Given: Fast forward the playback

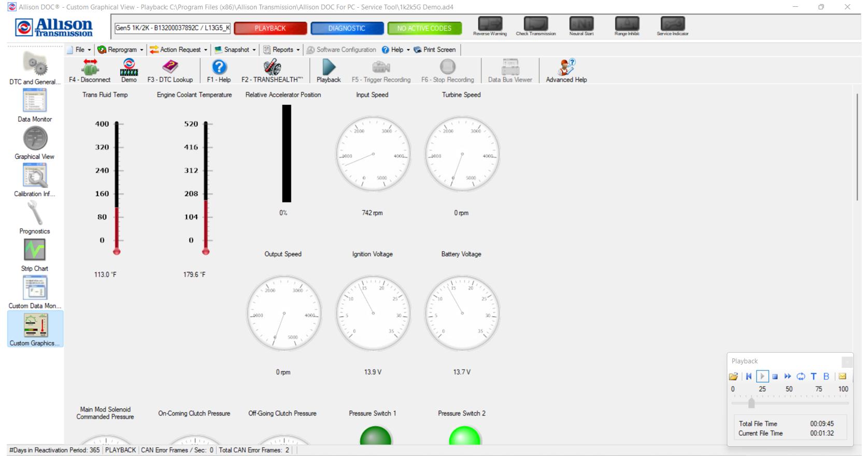Looking at the screenshot, I should 788,377.
